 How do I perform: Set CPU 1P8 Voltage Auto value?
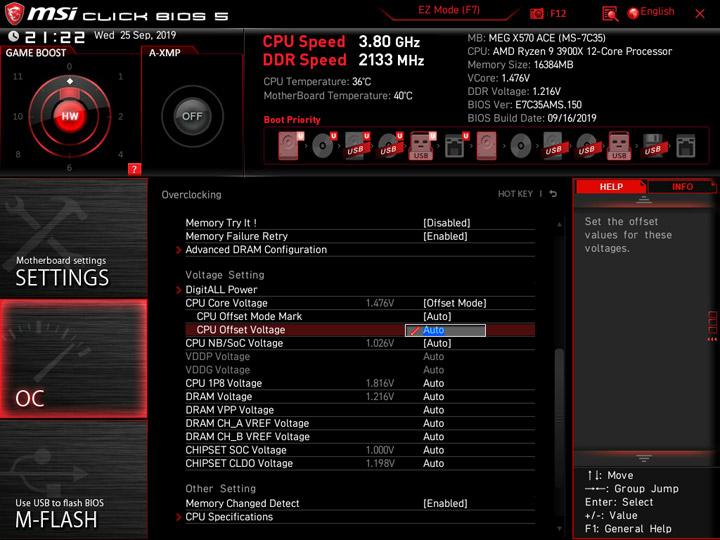pyautogui.click(x=433, y=383)
